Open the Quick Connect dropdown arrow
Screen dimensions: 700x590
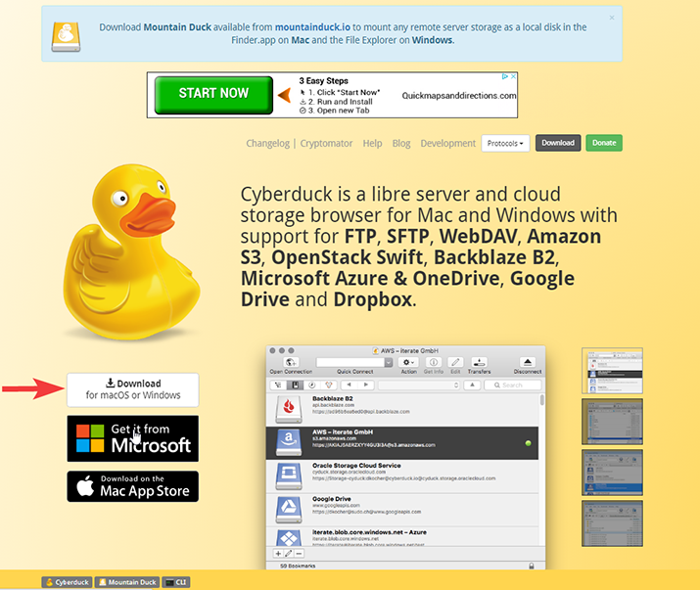point(389,362)
